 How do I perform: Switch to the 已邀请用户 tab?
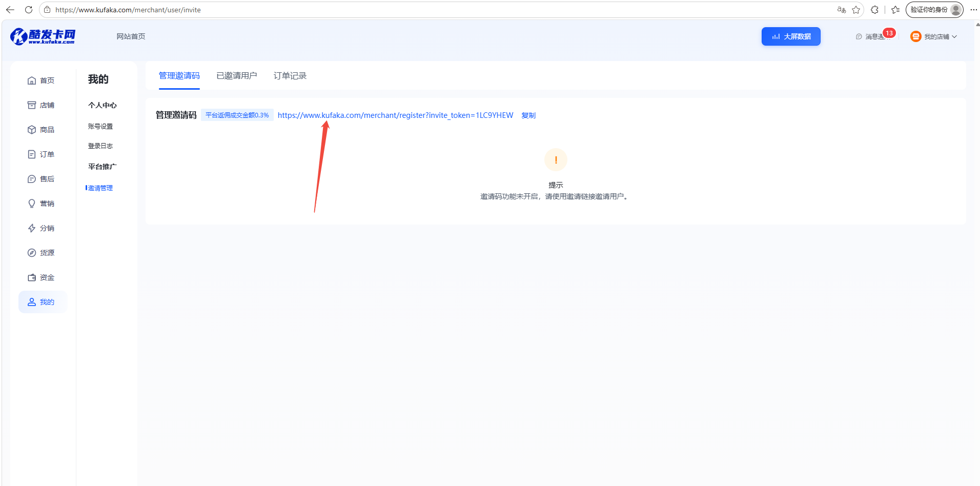237,76
